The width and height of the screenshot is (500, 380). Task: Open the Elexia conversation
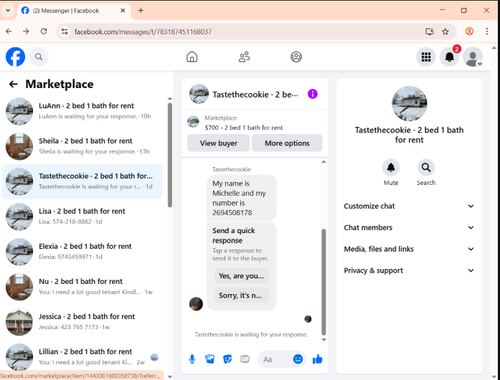(x=82, y=252)
